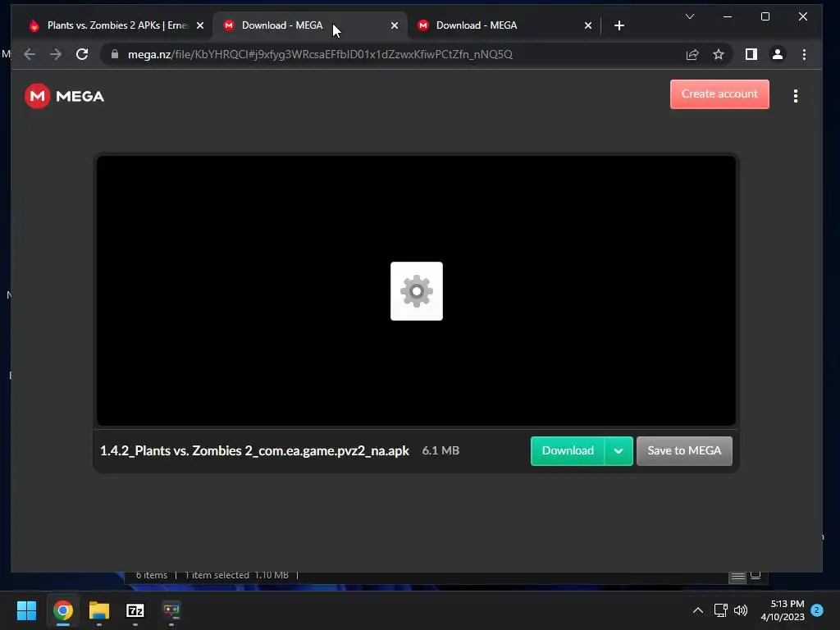Image resolution: width=840 pixels, height=630 pixels.
Task: Open the Windows Start menu
Action: click(26, 610)
